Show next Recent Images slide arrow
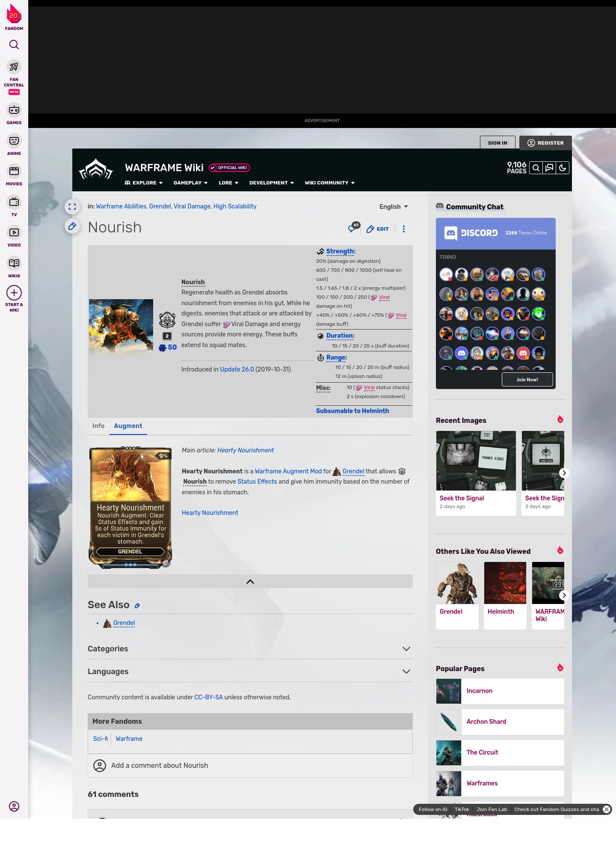616x856 pixels. 564,473
